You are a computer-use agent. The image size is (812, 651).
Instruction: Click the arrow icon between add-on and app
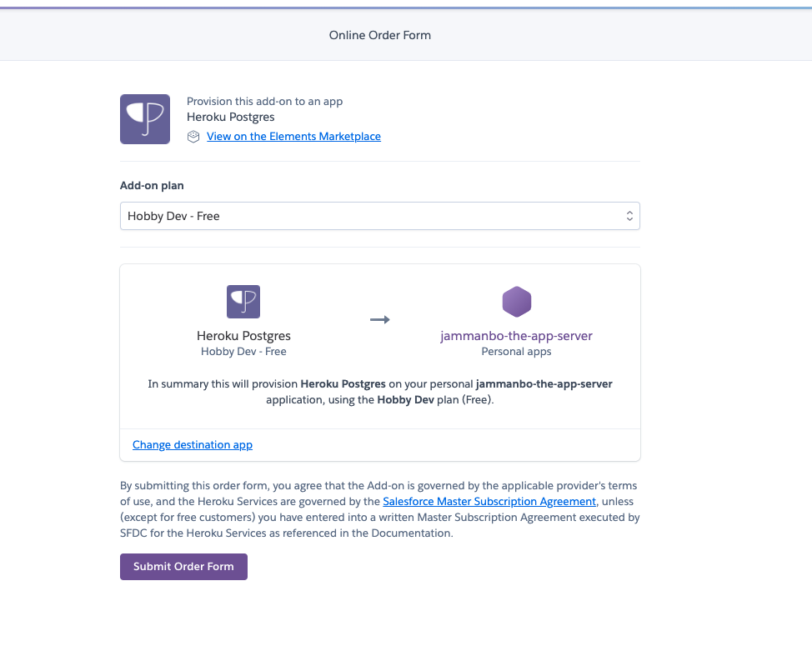tap(380, 319)
